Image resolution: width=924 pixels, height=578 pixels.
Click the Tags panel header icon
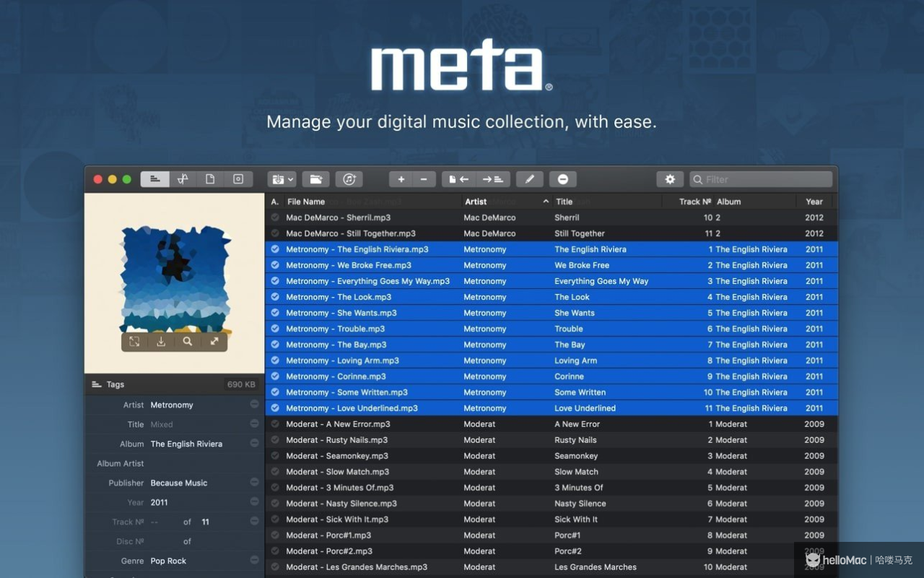(x=96, y=384)
